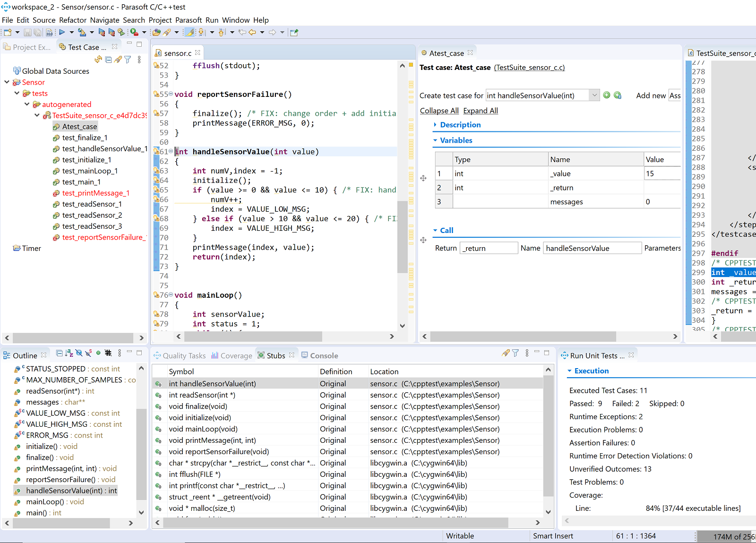The image size is (756, 543).
Task: Expand the Description section
Action: click(435, 125)
